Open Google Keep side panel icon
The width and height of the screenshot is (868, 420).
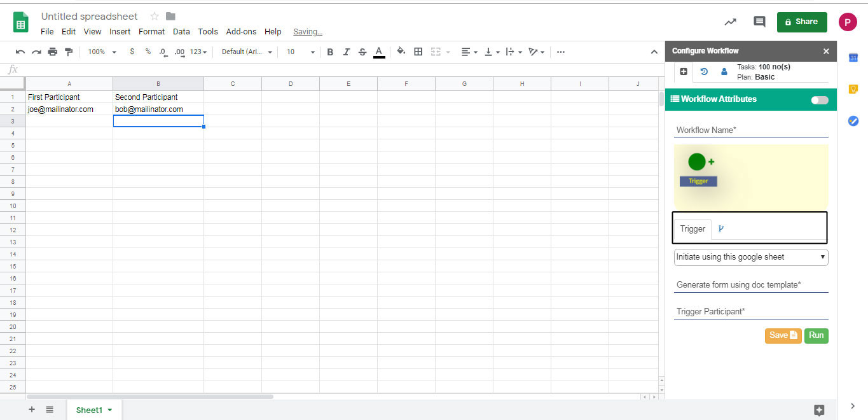click(853, 89)
